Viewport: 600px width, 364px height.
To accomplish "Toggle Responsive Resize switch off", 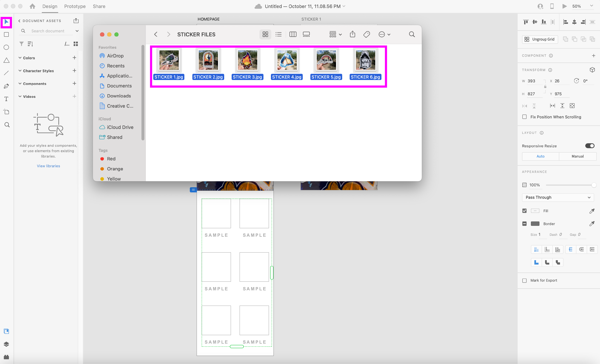I will (x=589, y=146).
